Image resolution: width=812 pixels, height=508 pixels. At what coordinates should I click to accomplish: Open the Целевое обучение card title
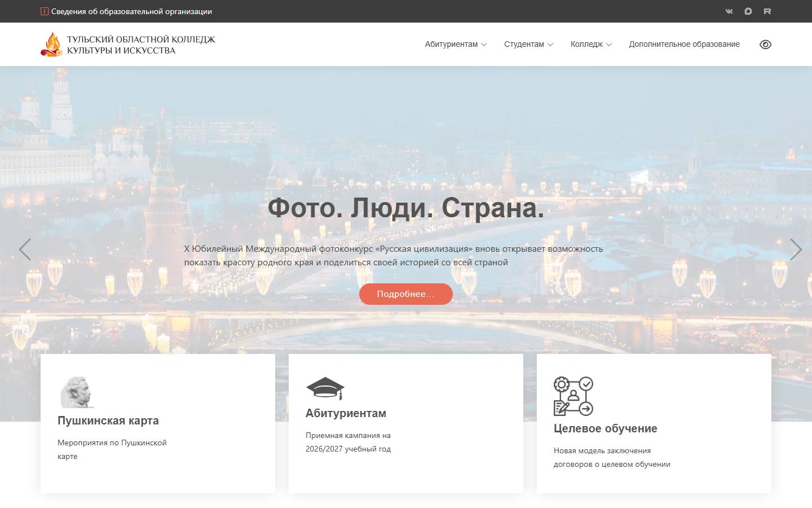(606, 428)
